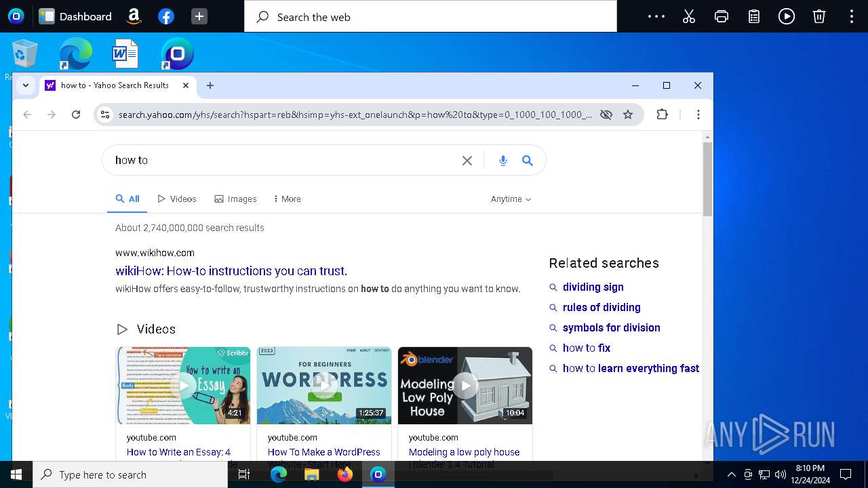Click the taskbar Type here to search box

coord(130,474)
